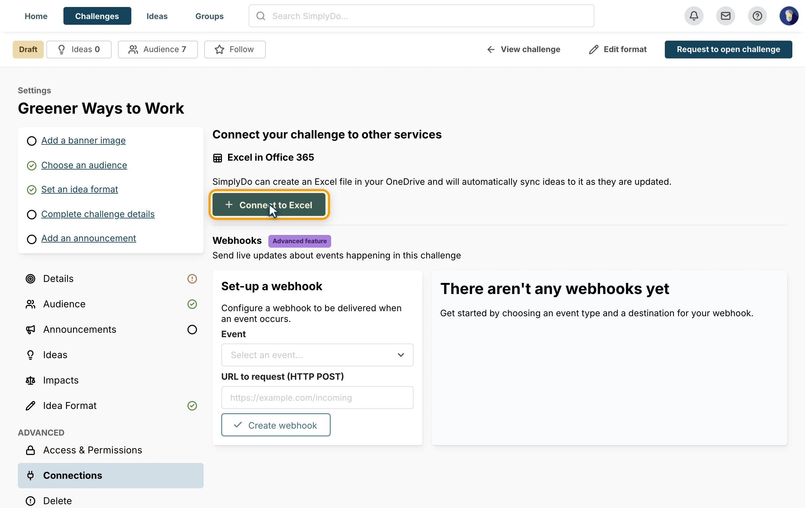Switch to the Groups nav item

(209, 16)
